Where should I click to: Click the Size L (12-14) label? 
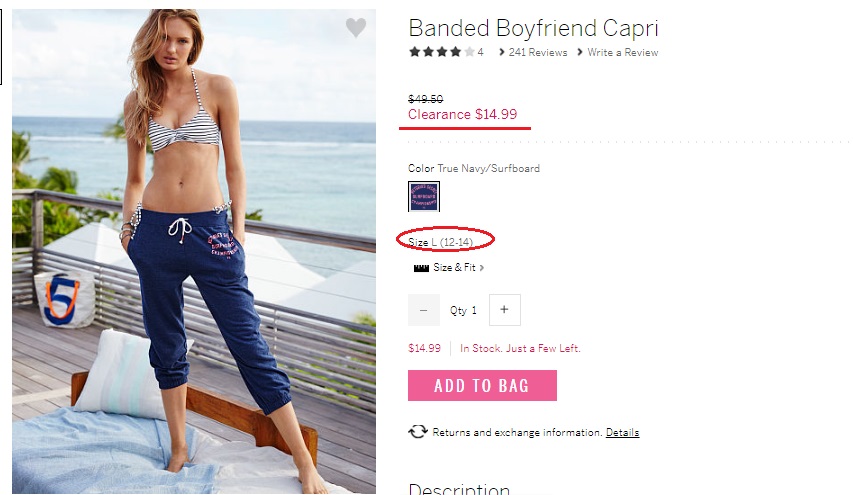441,242
